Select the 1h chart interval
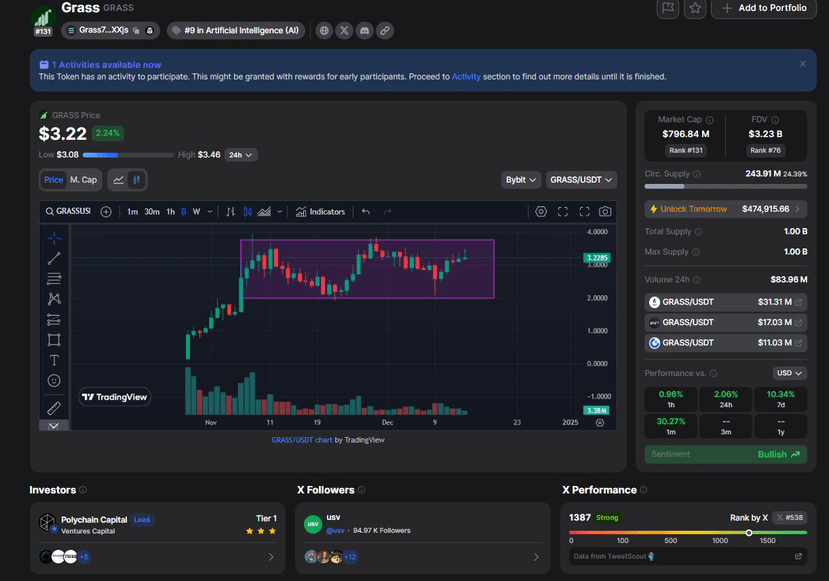Image resolution: width=829 pixels, height=581 pixels. point(170,212)
